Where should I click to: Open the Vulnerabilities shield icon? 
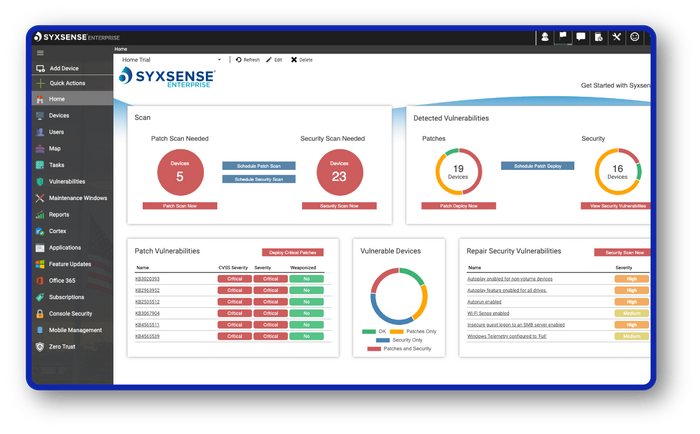click(x=40, y=182)
